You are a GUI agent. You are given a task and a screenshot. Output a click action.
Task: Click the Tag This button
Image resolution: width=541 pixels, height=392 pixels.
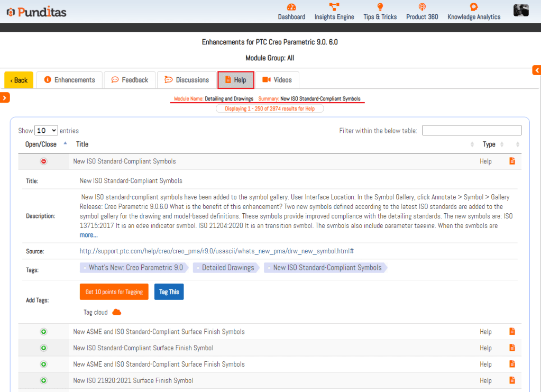point(169,292)
